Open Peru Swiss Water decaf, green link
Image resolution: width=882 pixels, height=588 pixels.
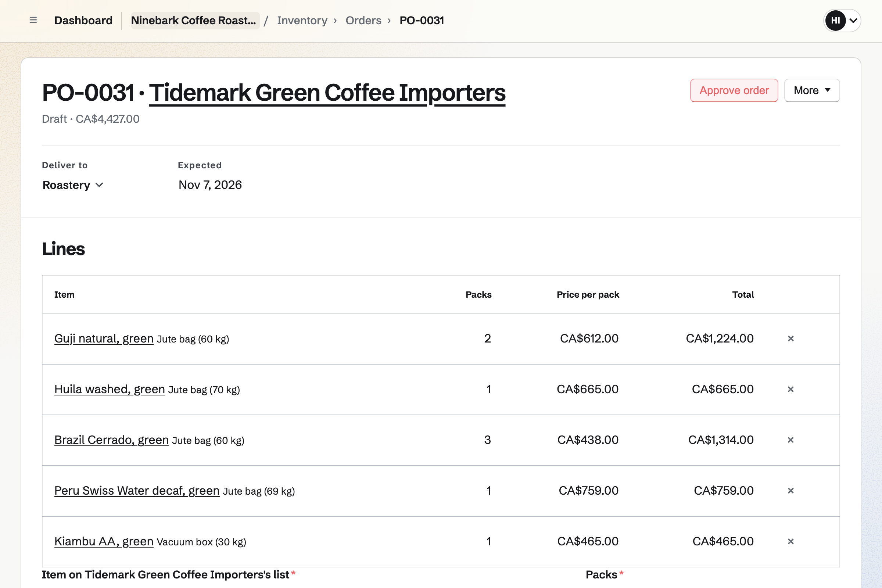[137, 491]
